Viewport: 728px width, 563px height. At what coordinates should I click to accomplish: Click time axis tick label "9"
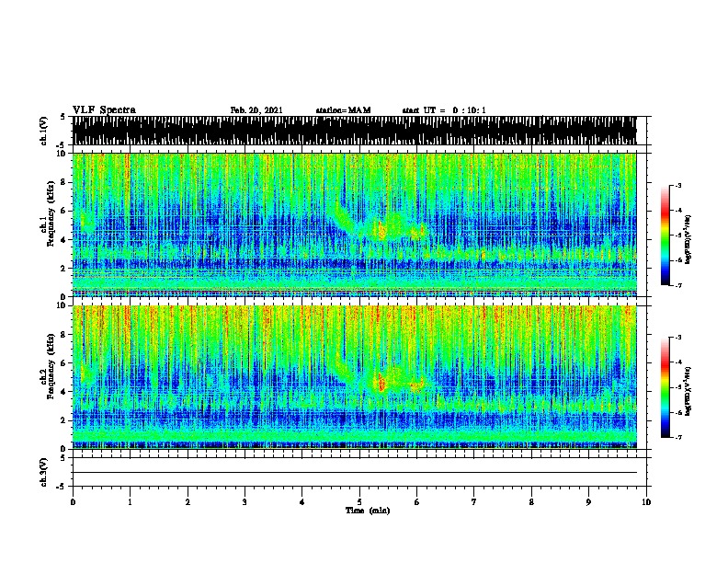pos(588,502)
